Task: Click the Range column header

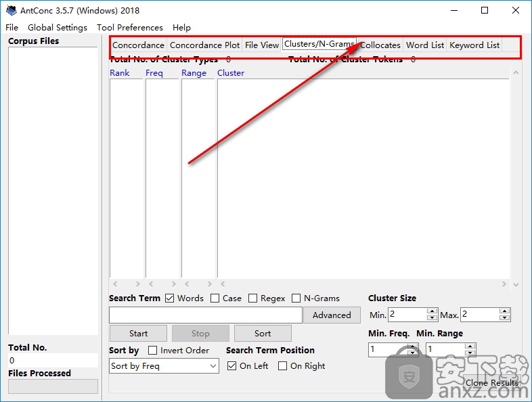Action: pyautogui.click(x=194, y=73)
